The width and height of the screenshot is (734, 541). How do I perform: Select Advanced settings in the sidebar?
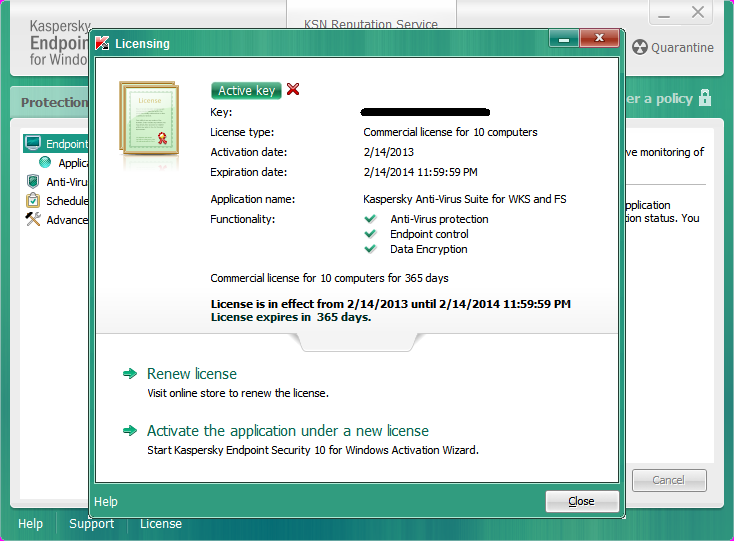[67, 220]
